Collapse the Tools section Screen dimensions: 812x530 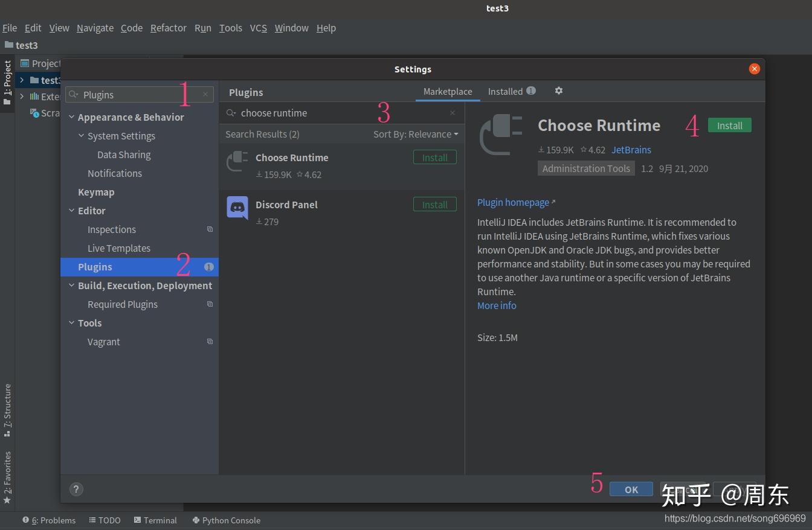(71, 323)
